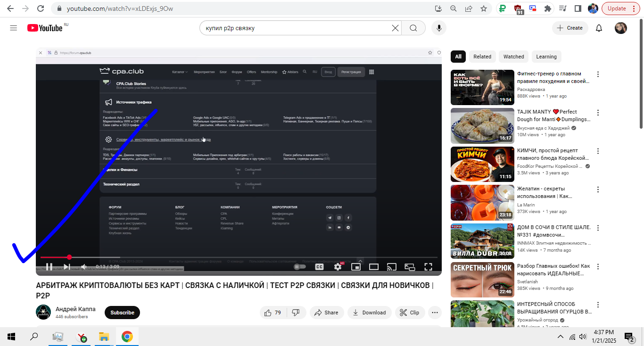This screenshot has width=644, height=346.
Task: Create a clip with the Clip button
Action: click(410, 313)
